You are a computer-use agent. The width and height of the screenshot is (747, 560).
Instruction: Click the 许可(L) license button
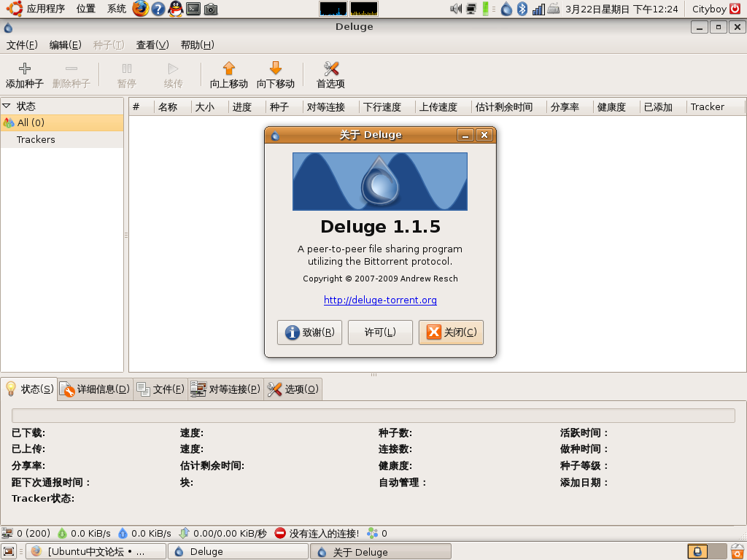380,332
